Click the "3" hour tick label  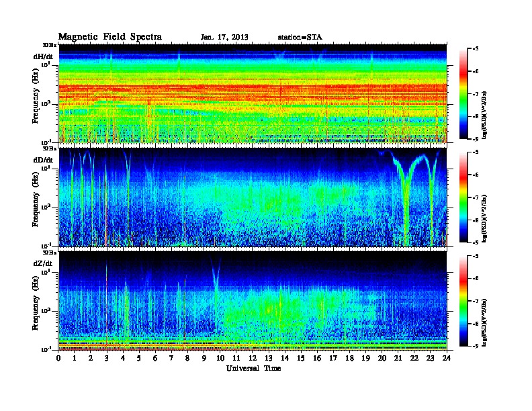pos(107,358)
